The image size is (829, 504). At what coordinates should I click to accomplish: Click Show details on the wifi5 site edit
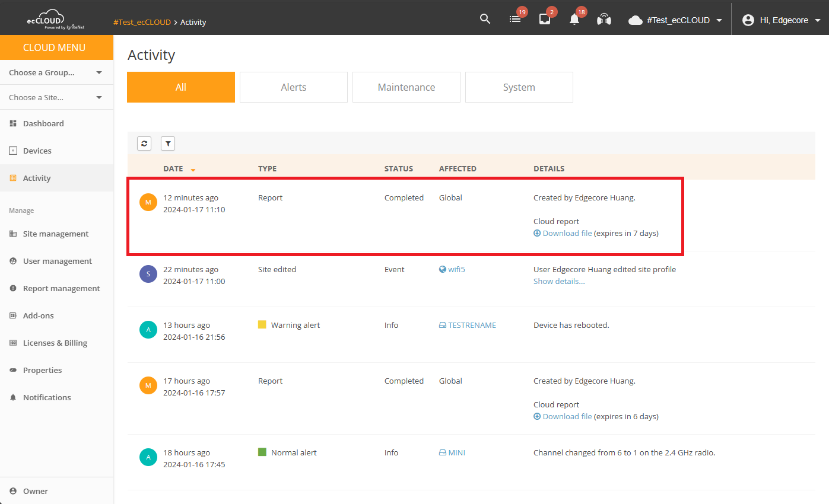pos(559,281)
